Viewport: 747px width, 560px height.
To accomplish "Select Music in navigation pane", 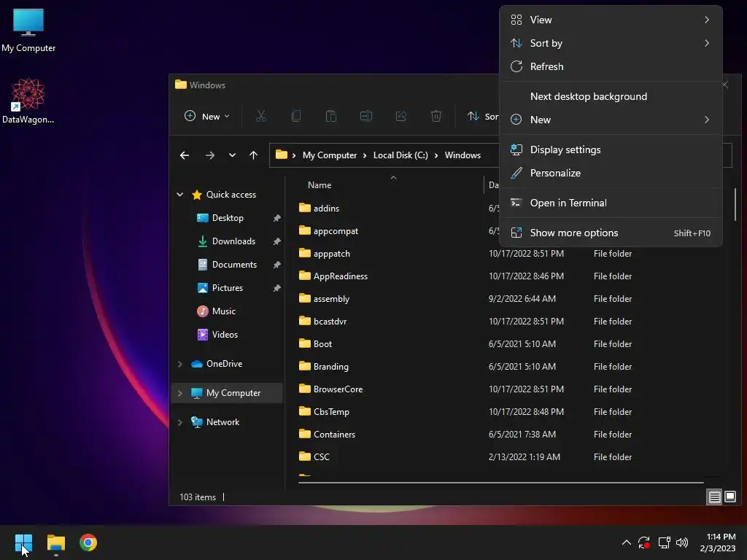I will pos(224,311).
